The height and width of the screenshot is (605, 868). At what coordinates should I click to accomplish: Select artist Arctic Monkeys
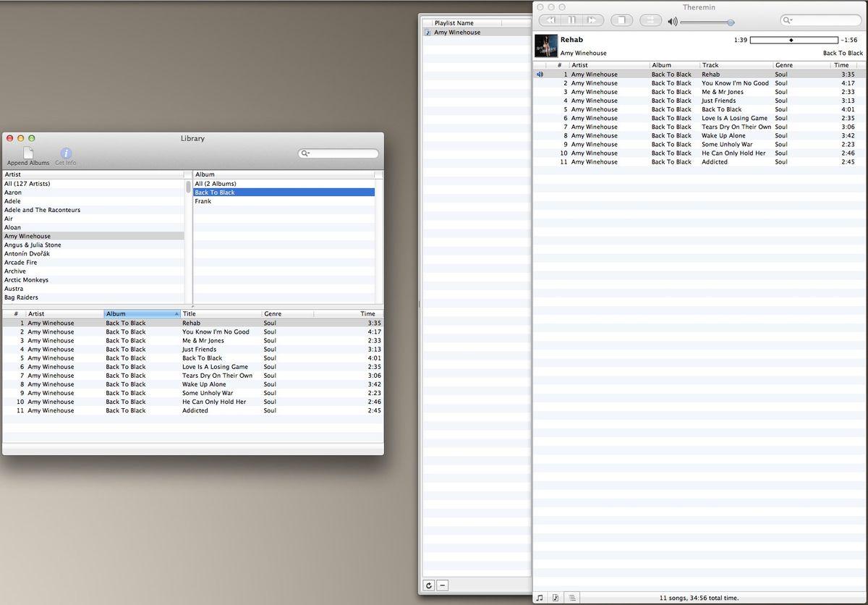(x=93, y=280)
